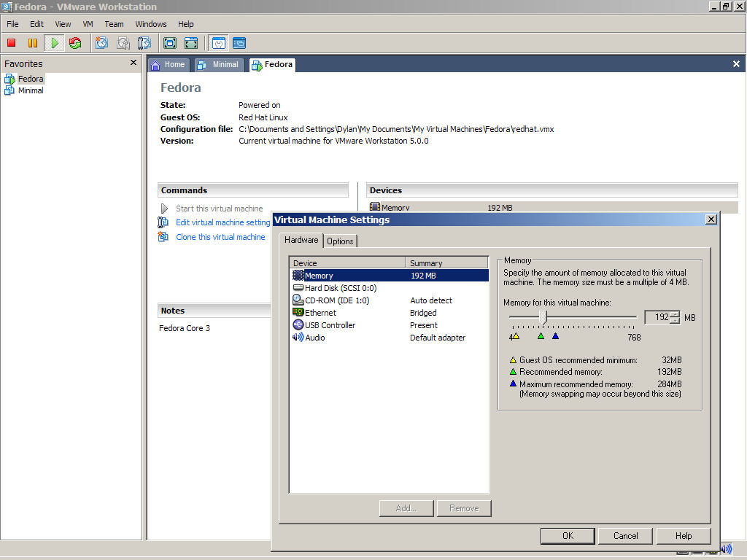Select the Ethernet device icon
Screen dimensions: 747x560
pos(298,312)
